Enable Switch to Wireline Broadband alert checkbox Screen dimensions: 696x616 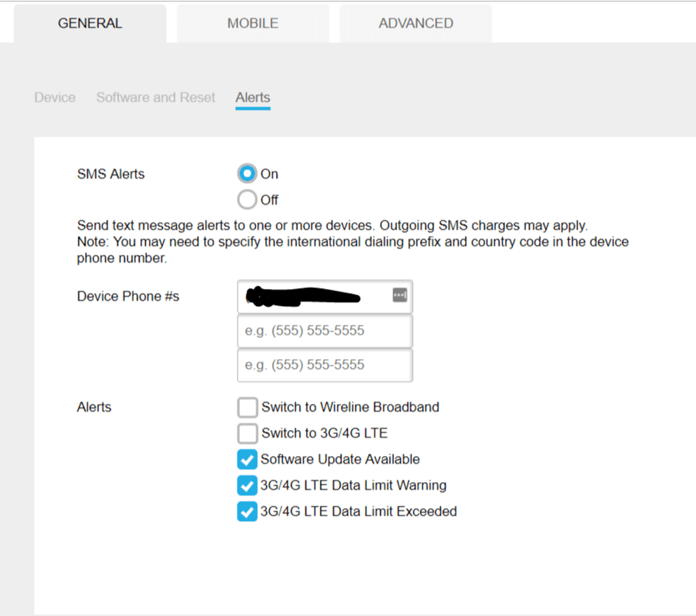coord(247,407)
